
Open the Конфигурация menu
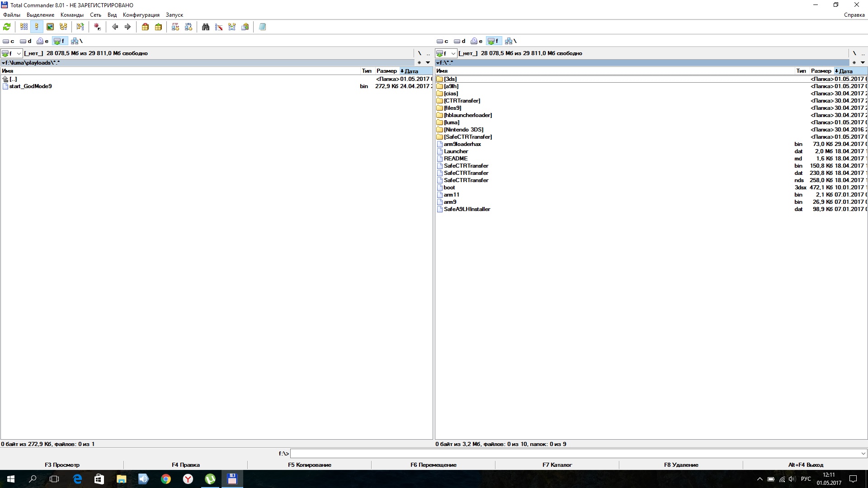pos(141,15)
